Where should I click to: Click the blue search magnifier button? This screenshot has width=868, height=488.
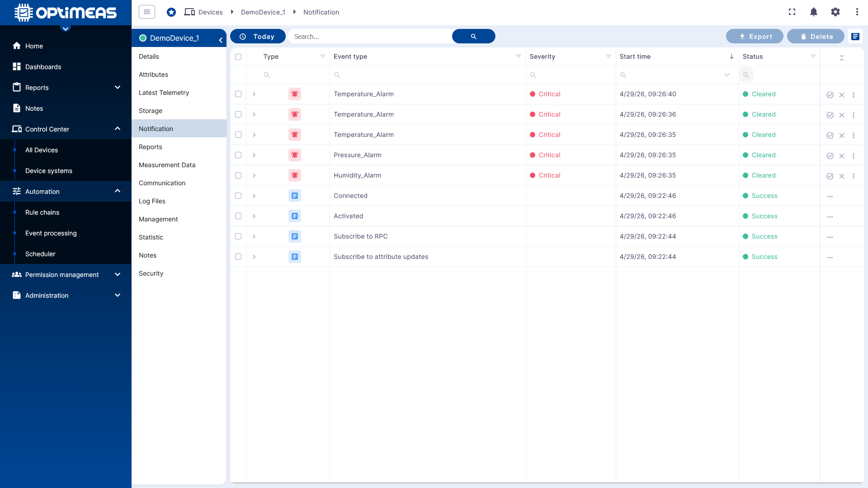coord(473,36)
